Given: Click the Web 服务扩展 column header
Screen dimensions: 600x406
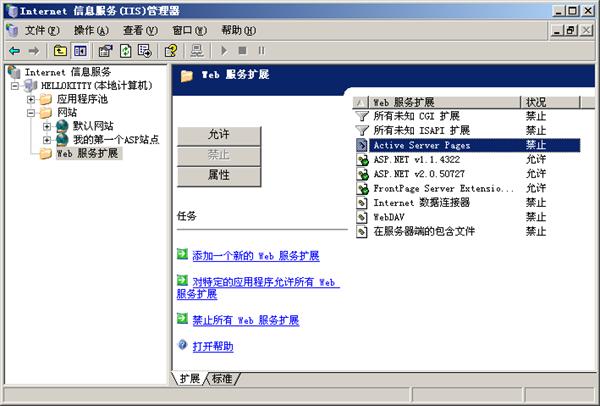Looking at the screenshot, I should [x=444, y=102].
